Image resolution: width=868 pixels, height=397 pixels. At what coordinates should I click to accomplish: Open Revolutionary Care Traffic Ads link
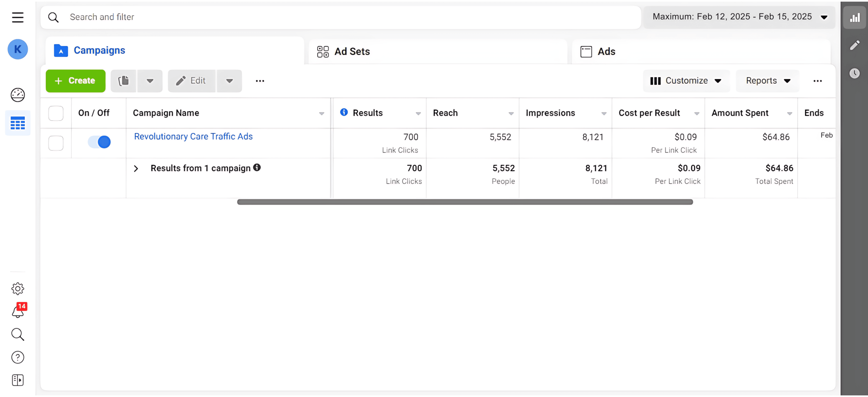[193, 136]
